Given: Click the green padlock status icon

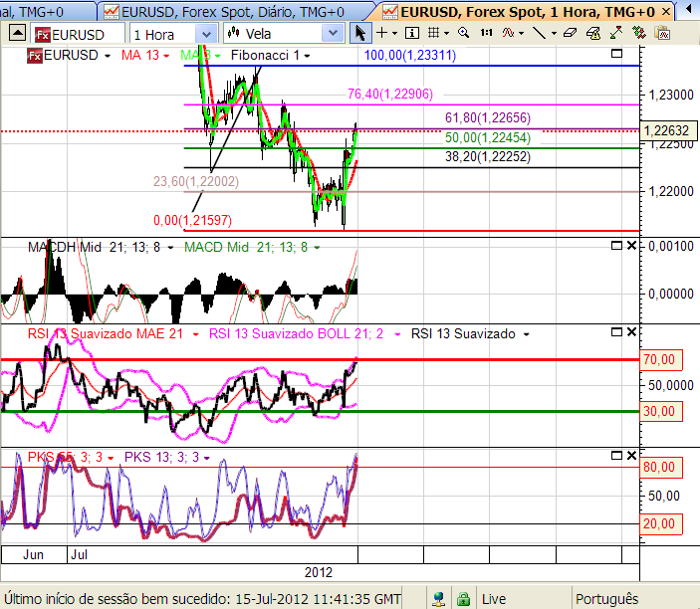Looking at the screenshot, I should [x=463, y=599].
